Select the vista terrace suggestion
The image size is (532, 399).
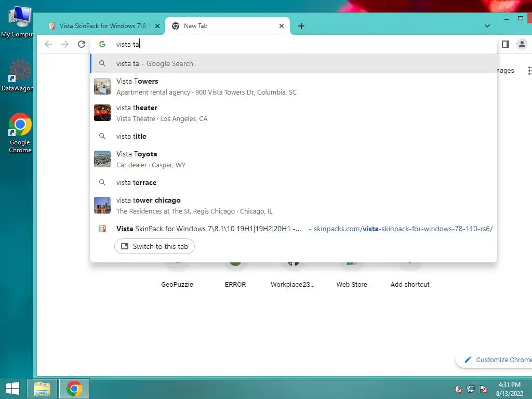point(294,182)
